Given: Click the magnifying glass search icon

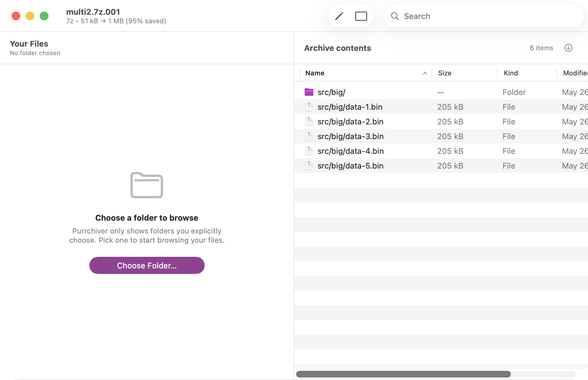Looking at the screenshot, I should click(x=395, y=16).
